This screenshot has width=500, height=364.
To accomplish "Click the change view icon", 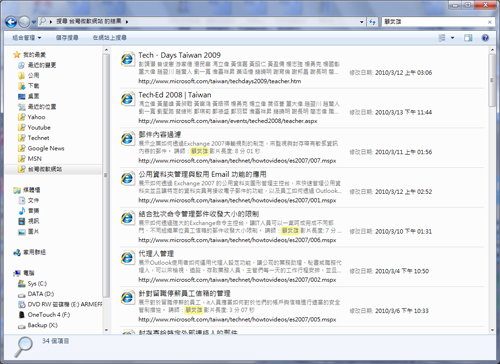I will point(442,38).
